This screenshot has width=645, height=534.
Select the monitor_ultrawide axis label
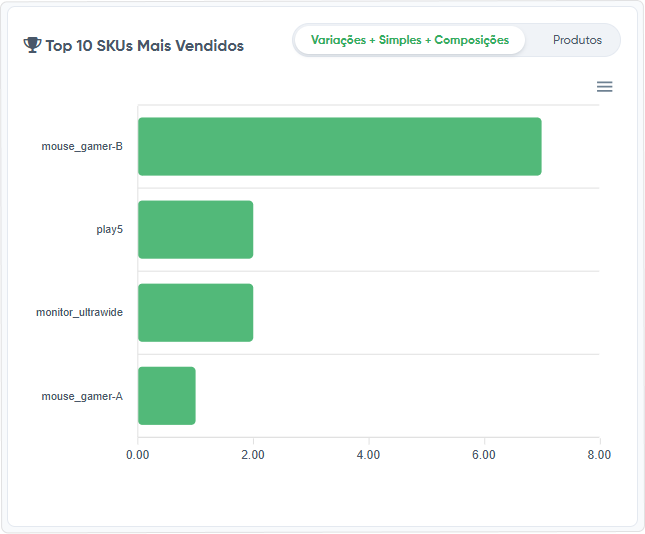click(79, 312)
